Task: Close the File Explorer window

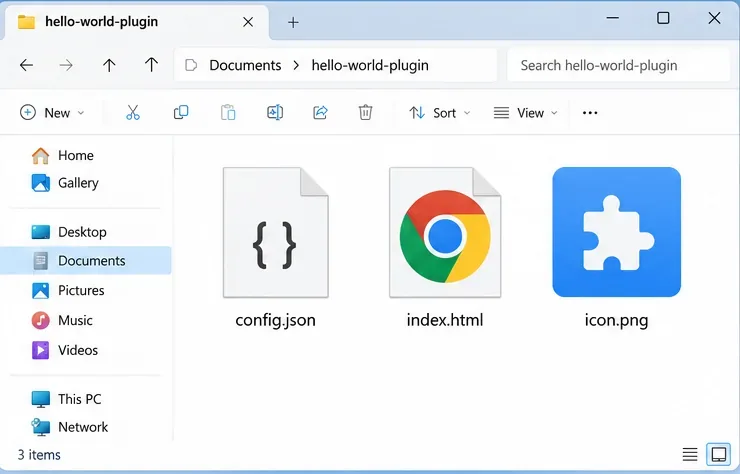Action: click(715, 18)
